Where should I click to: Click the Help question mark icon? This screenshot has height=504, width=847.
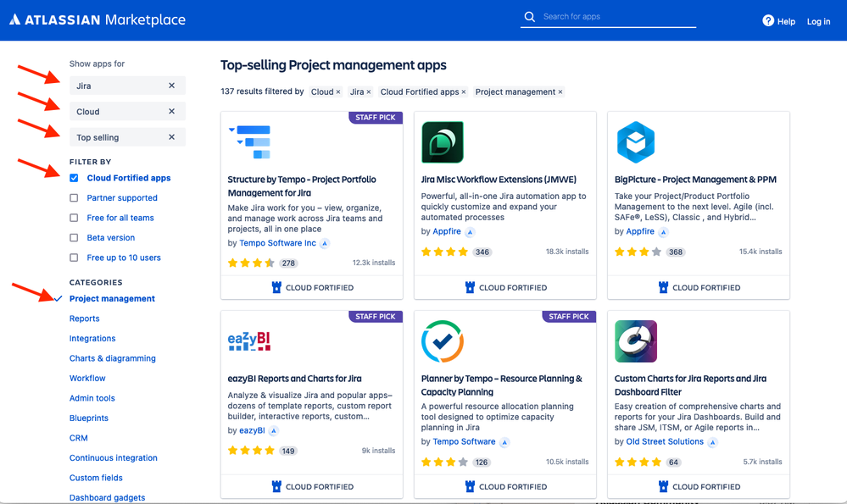[768, 21]
